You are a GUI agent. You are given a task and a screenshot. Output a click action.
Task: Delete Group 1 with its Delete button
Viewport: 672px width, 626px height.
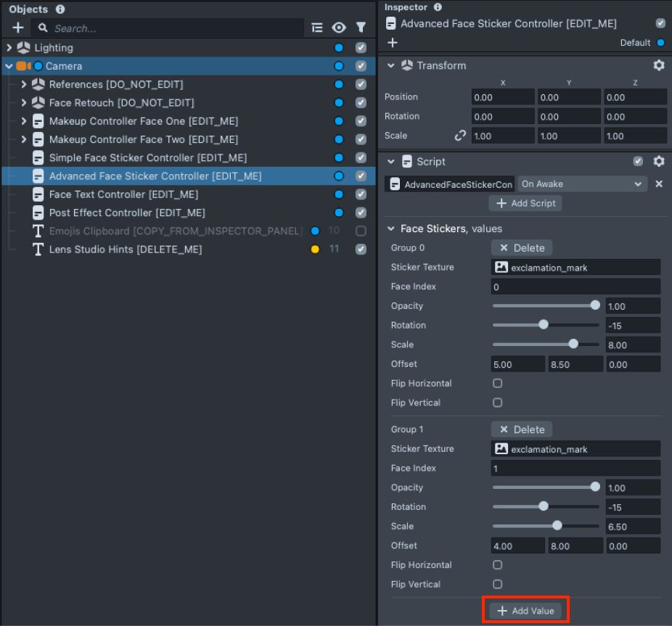(x=521, y=429)
